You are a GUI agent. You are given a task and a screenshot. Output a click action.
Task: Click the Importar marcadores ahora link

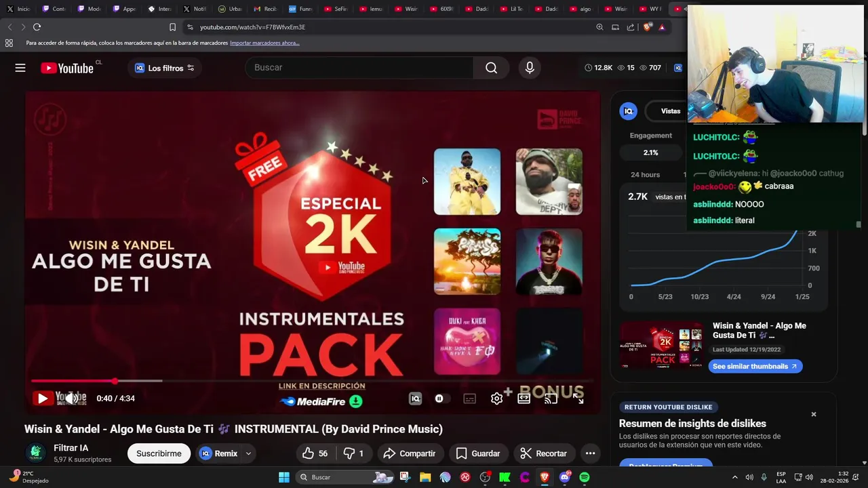pyautogui.click(x=264, y=43)
